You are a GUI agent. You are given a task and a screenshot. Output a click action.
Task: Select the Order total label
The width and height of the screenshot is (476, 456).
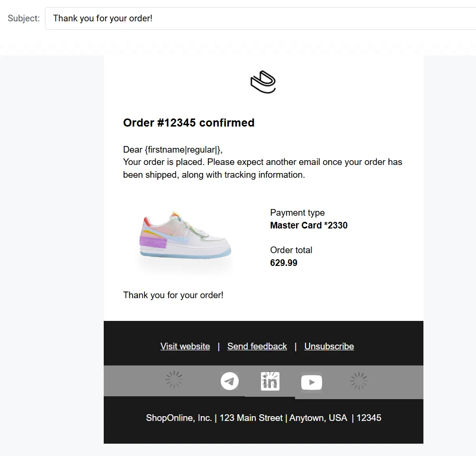point(291,250)
